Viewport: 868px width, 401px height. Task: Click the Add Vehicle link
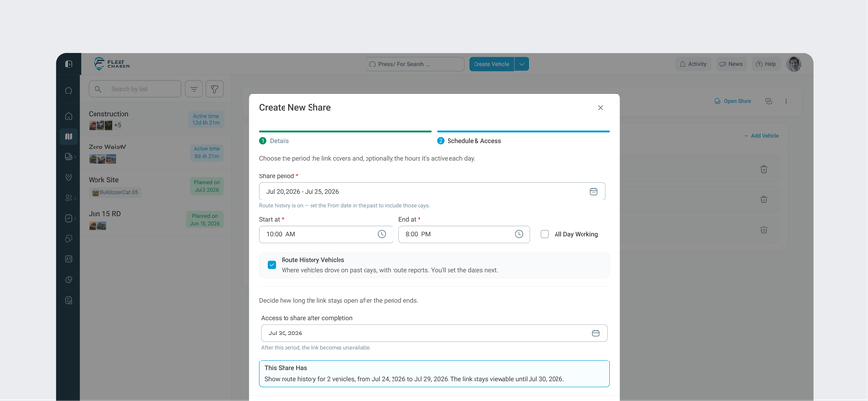[x=761, y=136]
